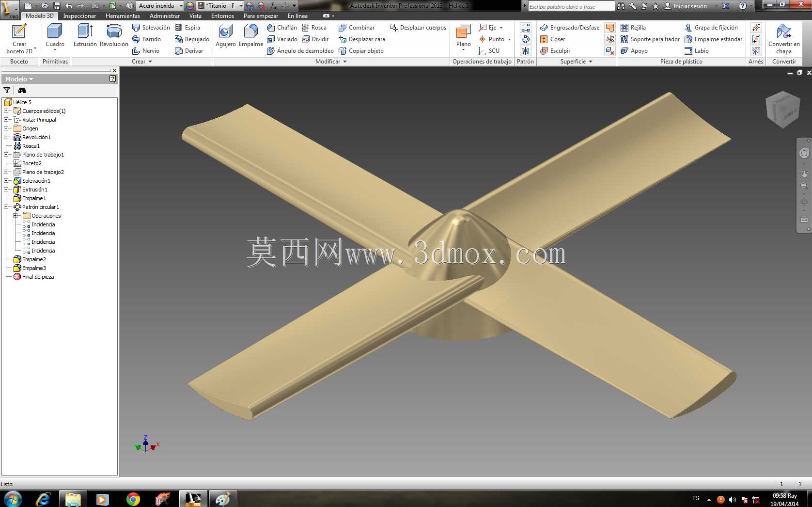Select the Vaciado shell tool
This screenshot has width=812, height=507.
click(x=282, y=39)
